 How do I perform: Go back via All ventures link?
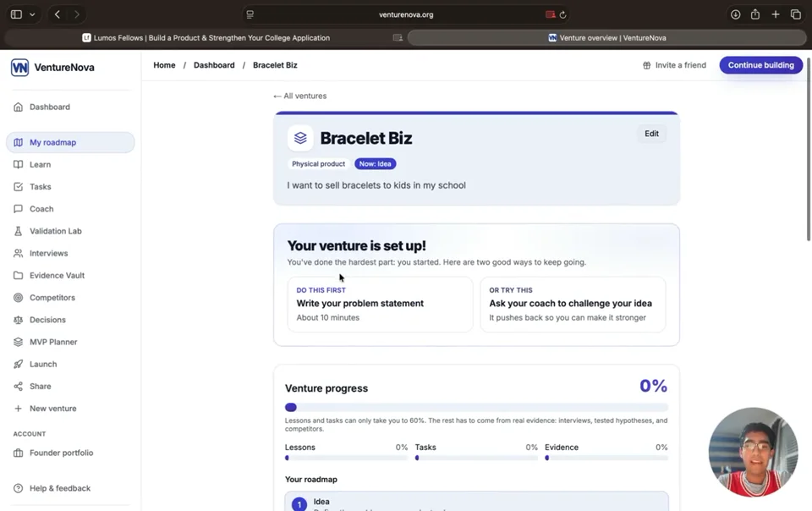[x=299, y=96]
